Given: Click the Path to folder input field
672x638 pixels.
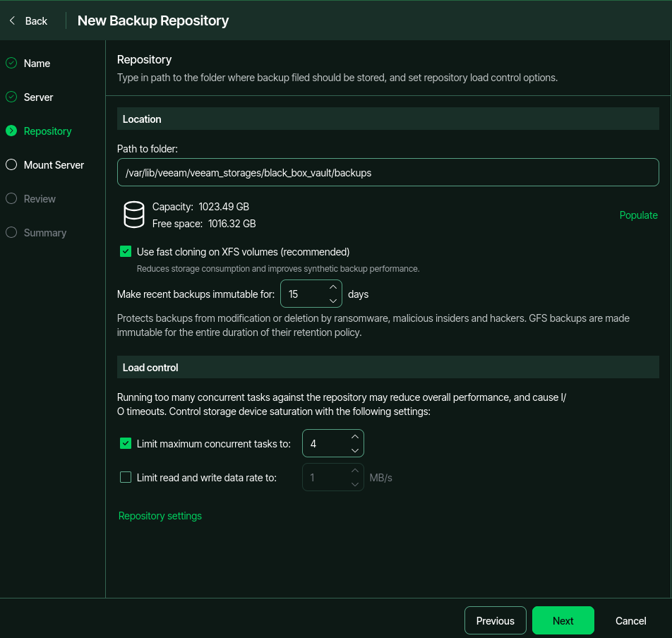Looking at the screenshot, I should tap(388, 172).
